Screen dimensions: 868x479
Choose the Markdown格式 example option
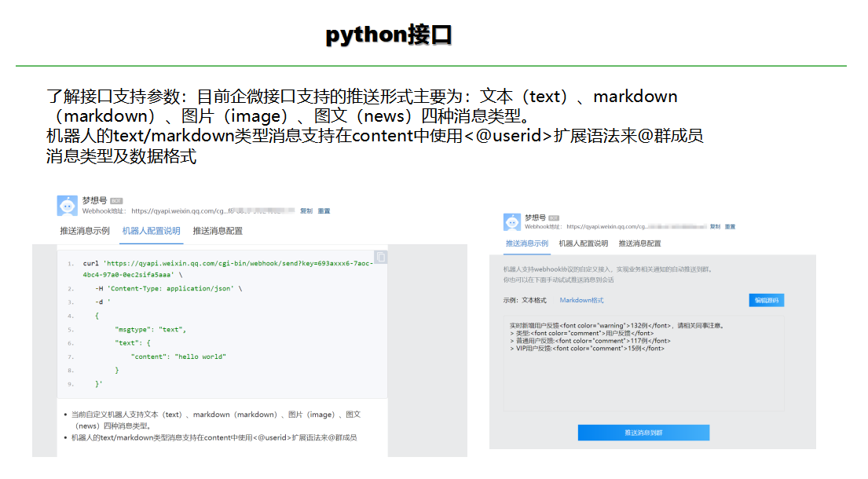(x=581, y=301)
